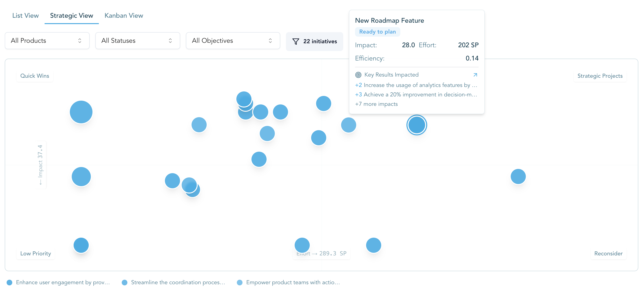644x292 pixels.
Task: Click the highlighted New Roadmap Feature bubble
Action: 416,125
